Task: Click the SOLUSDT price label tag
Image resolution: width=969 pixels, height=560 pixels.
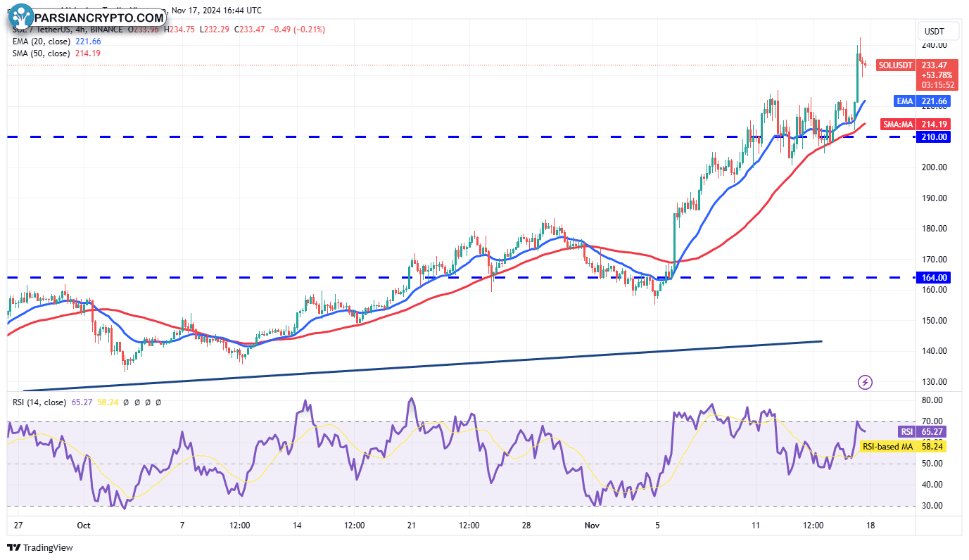Action: [x=896, y=65]
